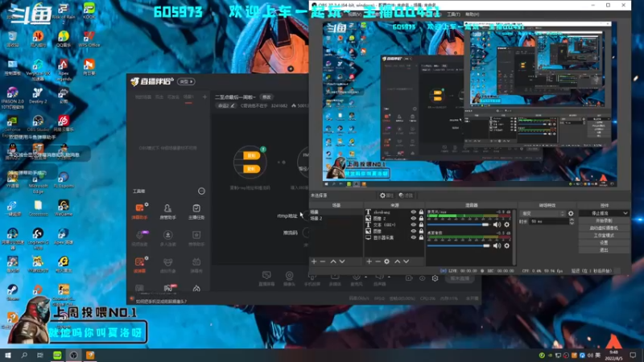Move source up in OBS sources panel
Screen dimensions: 644x362
pyautogui.click(x=397, y=261)
